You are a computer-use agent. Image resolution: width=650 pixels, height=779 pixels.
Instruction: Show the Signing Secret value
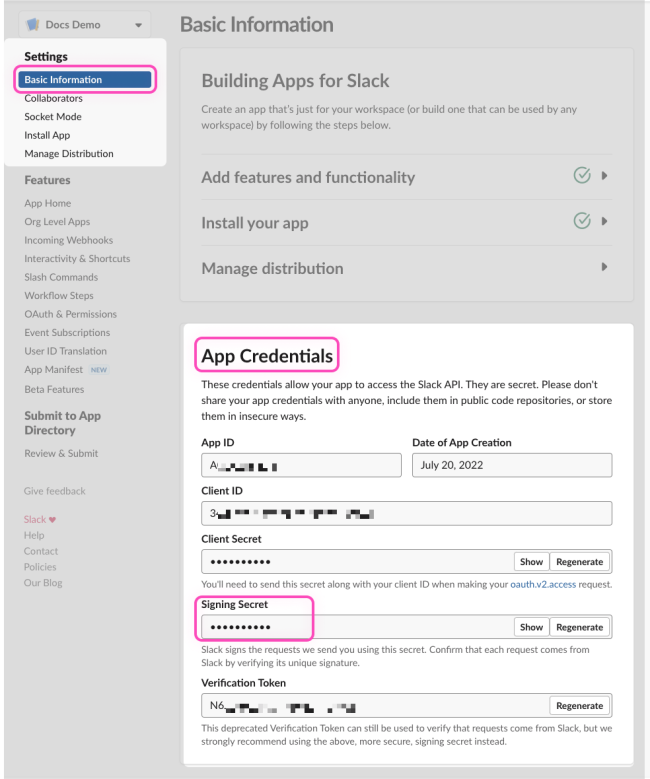click(531, 627)
